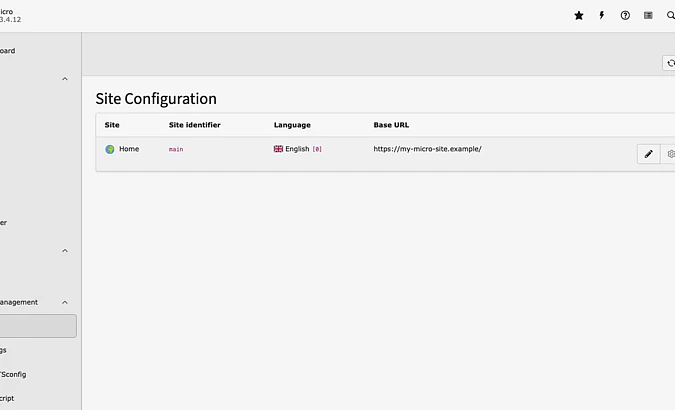Click the reload icon in the docheader
Image resolution: width=675 pixels, height=410 pixels.
(670, 63)
